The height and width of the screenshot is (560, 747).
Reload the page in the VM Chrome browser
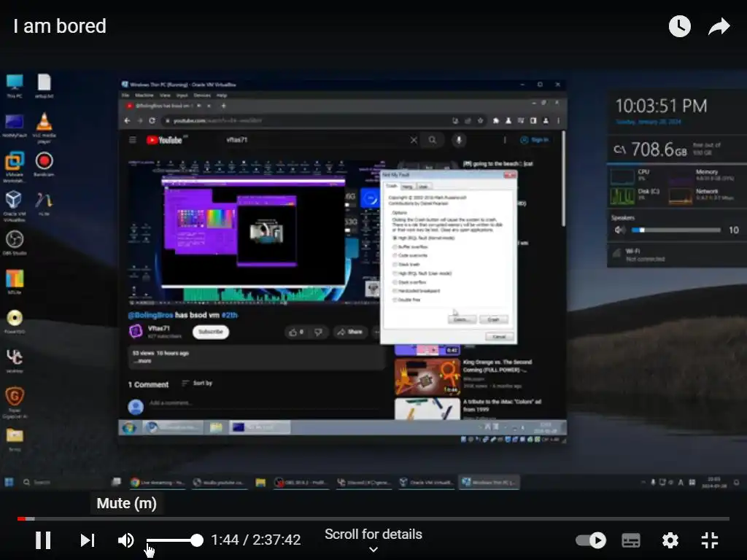(152, 121)
